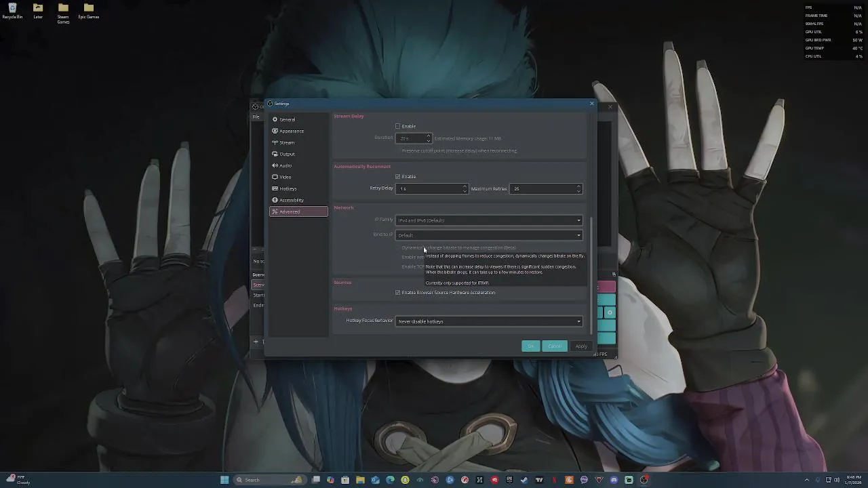Open File Explorer from the taskbar
868x488 pixels.
(360, 480)
